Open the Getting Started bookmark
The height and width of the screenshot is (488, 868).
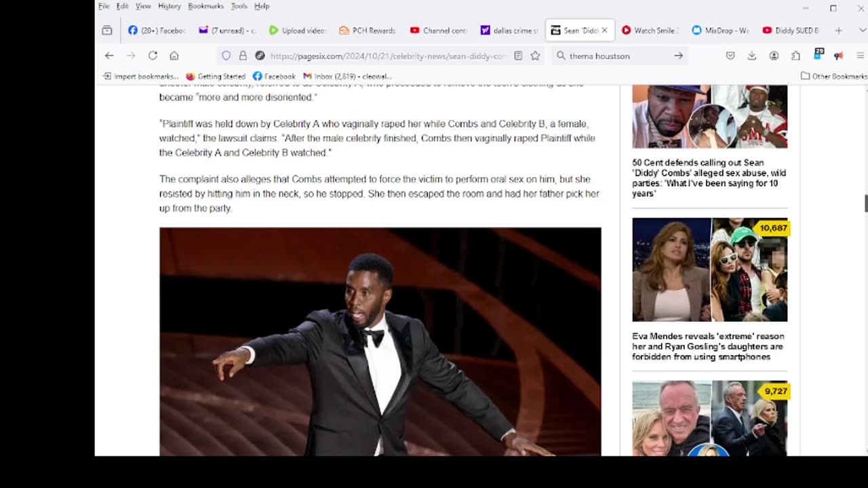click(x=216, y=76)
